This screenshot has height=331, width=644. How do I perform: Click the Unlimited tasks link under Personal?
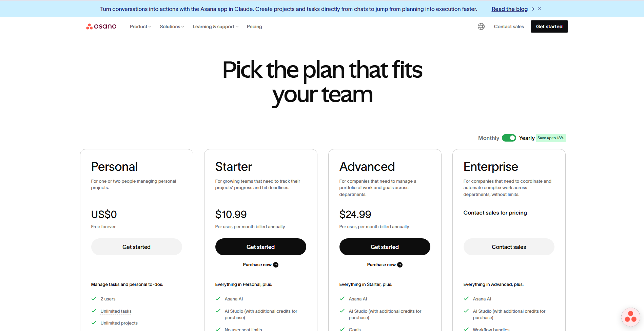[116, 311]
